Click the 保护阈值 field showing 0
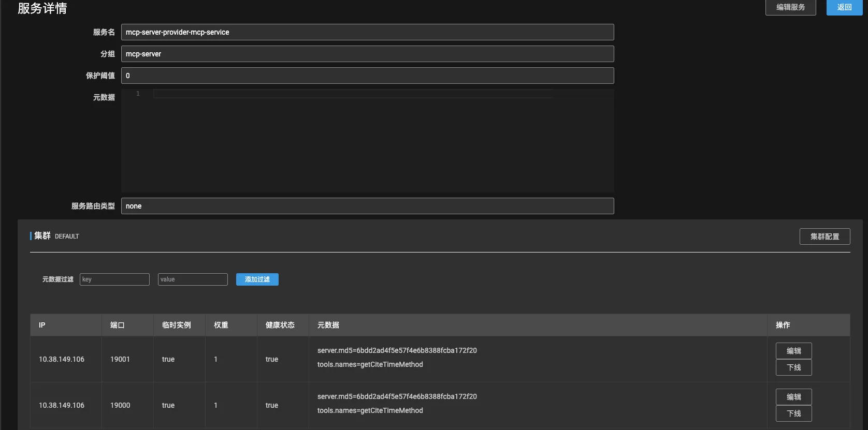 click(x=367, y=76)
